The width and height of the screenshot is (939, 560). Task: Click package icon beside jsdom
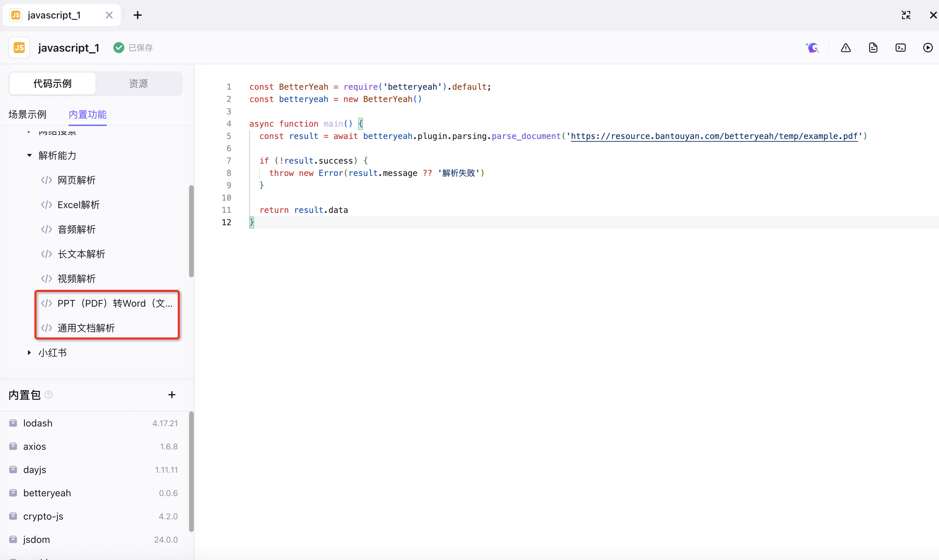click(13, 539)
